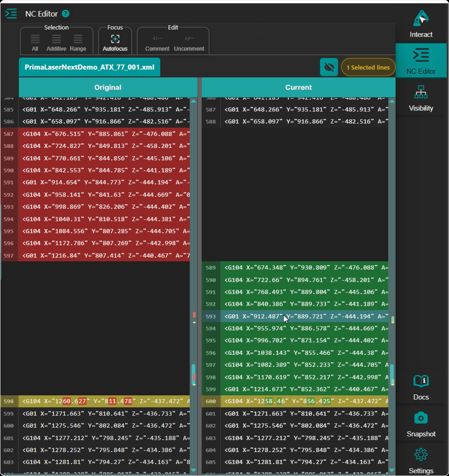Click line number 594 in the Original gutter
449x476 pixels.
coord(9,219)
